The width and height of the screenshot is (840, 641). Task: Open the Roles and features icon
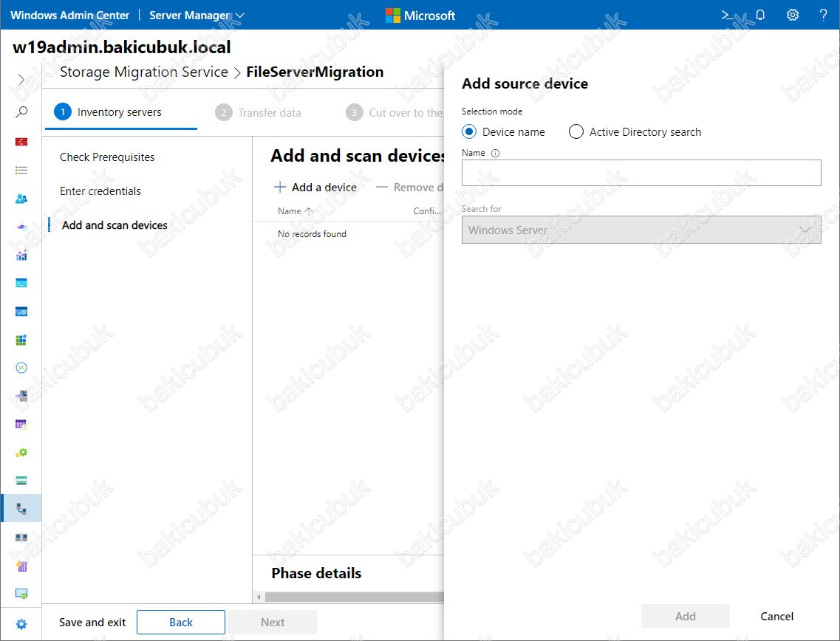pos(21,397)
